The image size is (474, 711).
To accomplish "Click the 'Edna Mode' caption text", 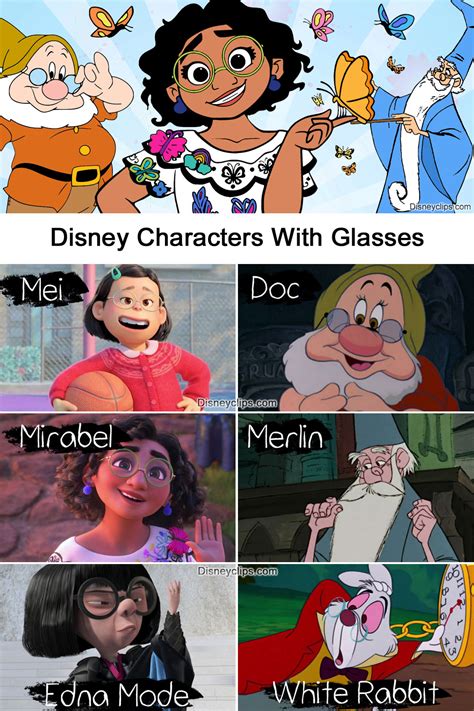I will coord(117,695).
